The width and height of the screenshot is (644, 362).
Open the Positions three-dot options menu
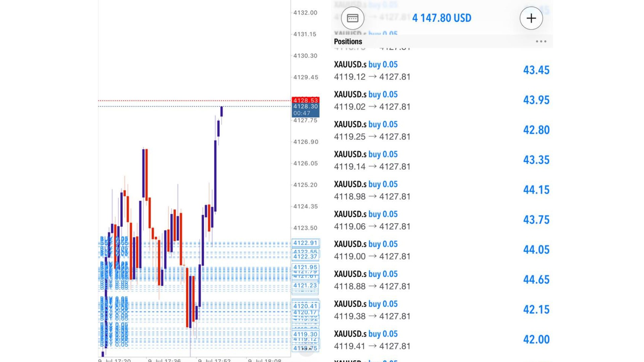click(x=541, y=42)
